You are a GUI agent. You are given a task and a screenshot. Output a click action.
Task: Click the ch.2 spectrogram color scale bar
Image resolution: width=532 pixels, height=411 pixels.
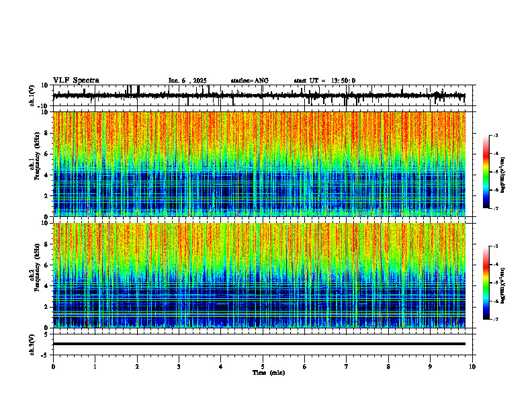coord(486,283)
